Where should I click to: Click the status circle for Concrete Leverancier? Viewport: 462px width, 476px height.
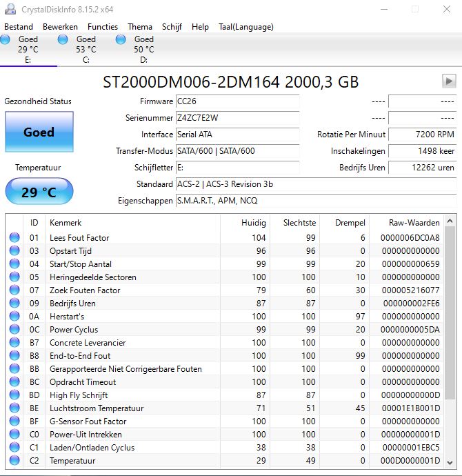coord(14,342)
